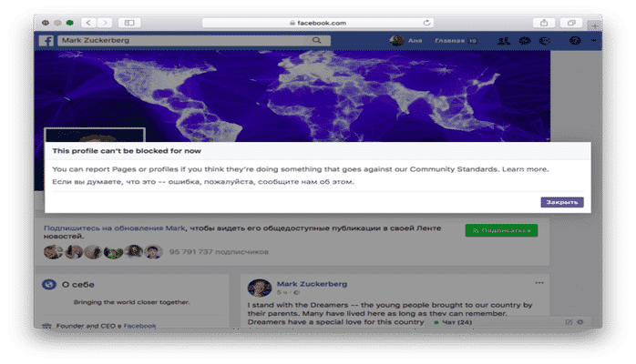636x364 pixels.
Task: Reload the facebook.com page
Action: point(426,23)
